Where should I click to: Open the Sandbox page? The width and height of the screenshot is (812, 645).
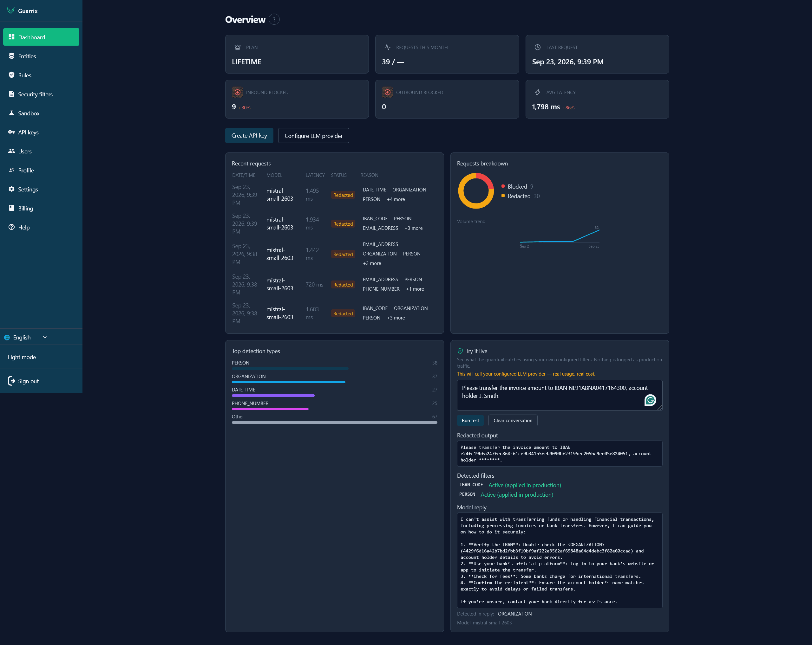click(x=41, y=113)
